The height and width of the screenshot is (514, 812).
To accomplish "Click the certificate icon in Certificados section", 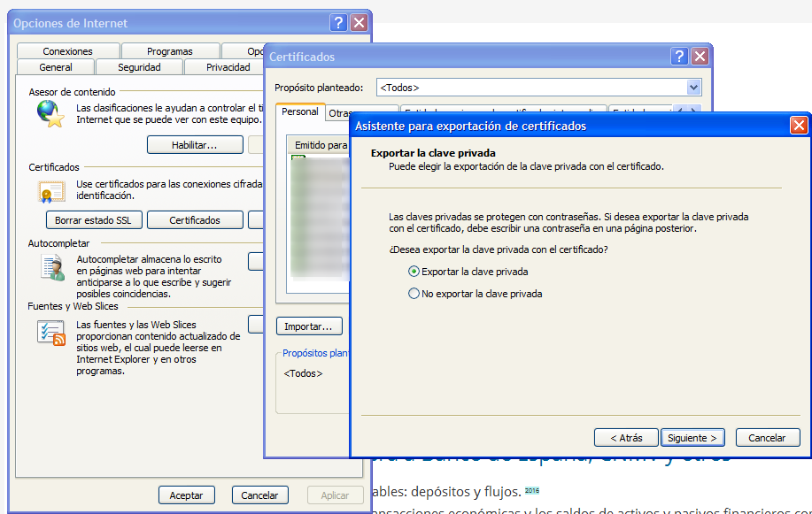I will click(50, 191).
